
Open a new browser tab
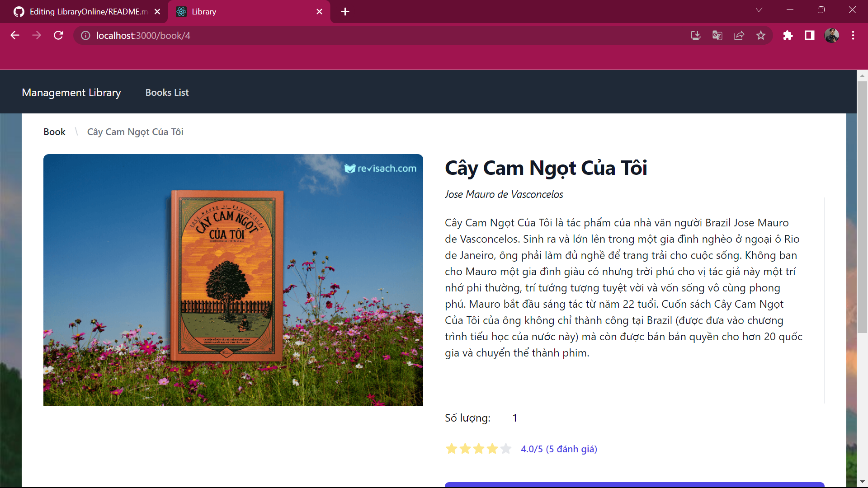[x=345, y=12]
